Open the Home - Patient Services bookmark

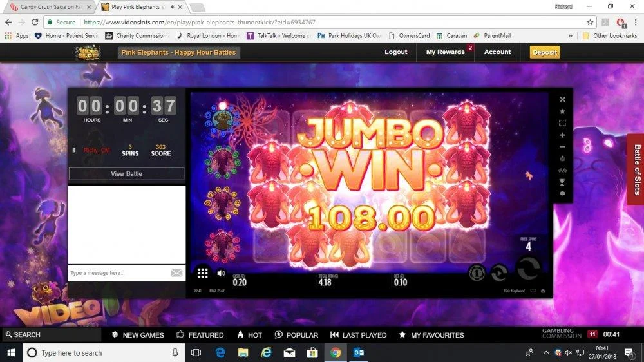(66, 35)
